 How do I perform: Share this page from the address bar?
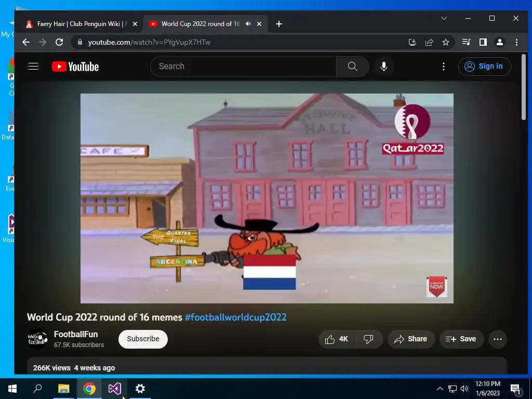[429, 42]
